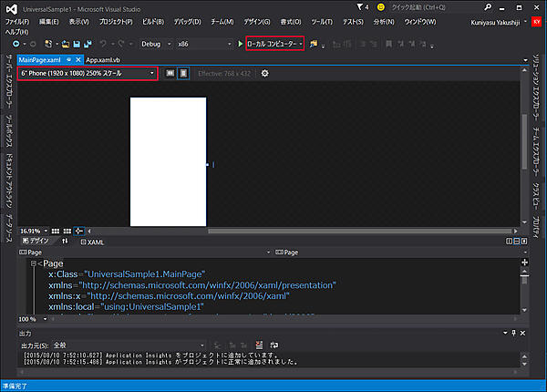Switch designer to landscape orientation
The image size is (547, 392).
(170, 73)
